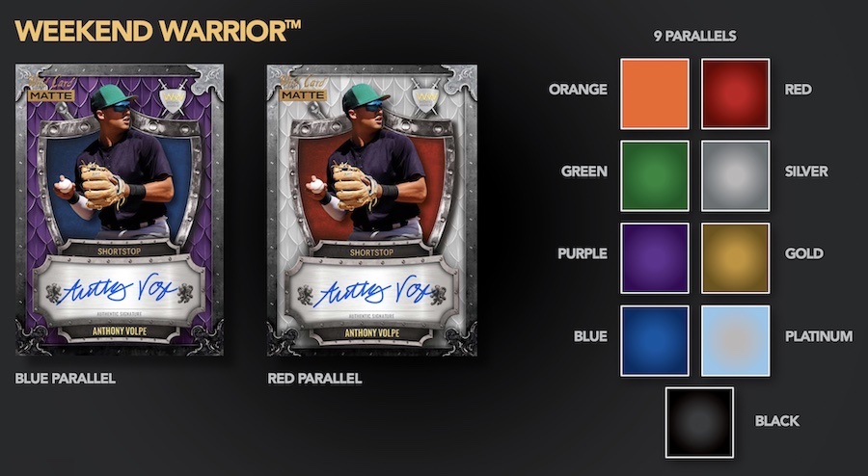Click the MATTE badge on the blue card
The height and width of the screenshot is (476, 868).
pyautogui.click(x=50, y=95)
